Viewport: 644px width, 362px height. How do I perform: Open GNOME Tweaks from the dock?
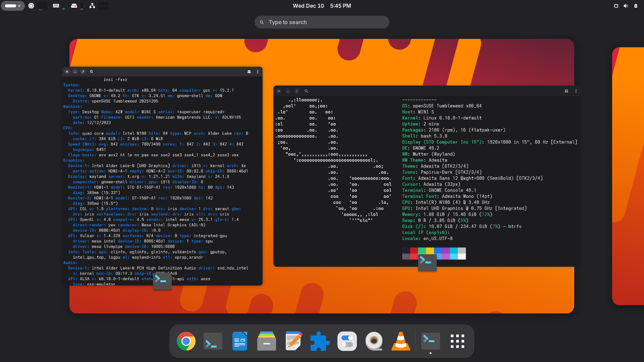(x=347, y=341)
